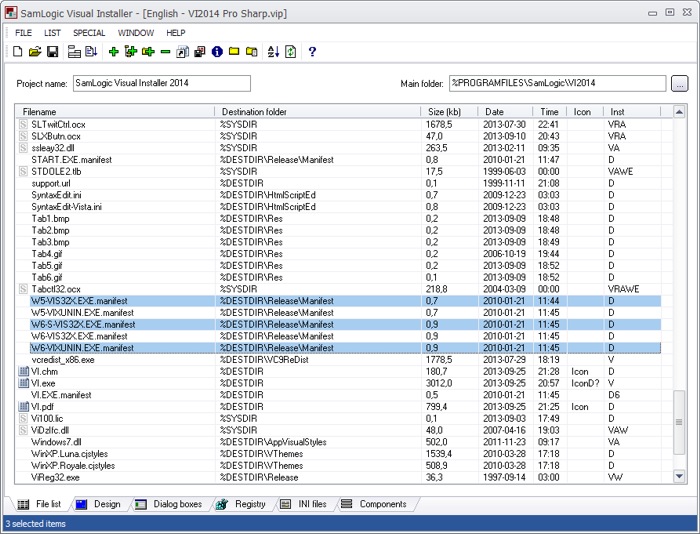Open help with the blue question mark icon
Viewport: 700px width, 534px height.
tap(312, 52)
